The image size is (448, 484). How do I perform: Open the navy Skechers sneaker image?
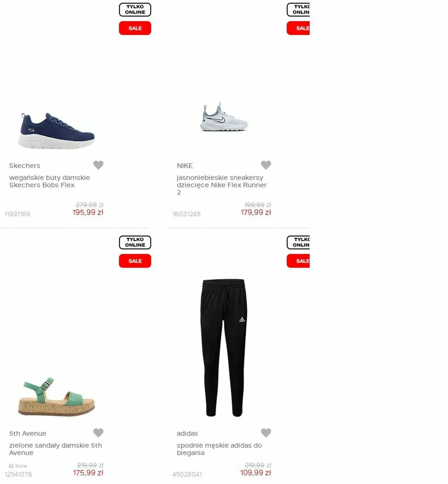56,131
